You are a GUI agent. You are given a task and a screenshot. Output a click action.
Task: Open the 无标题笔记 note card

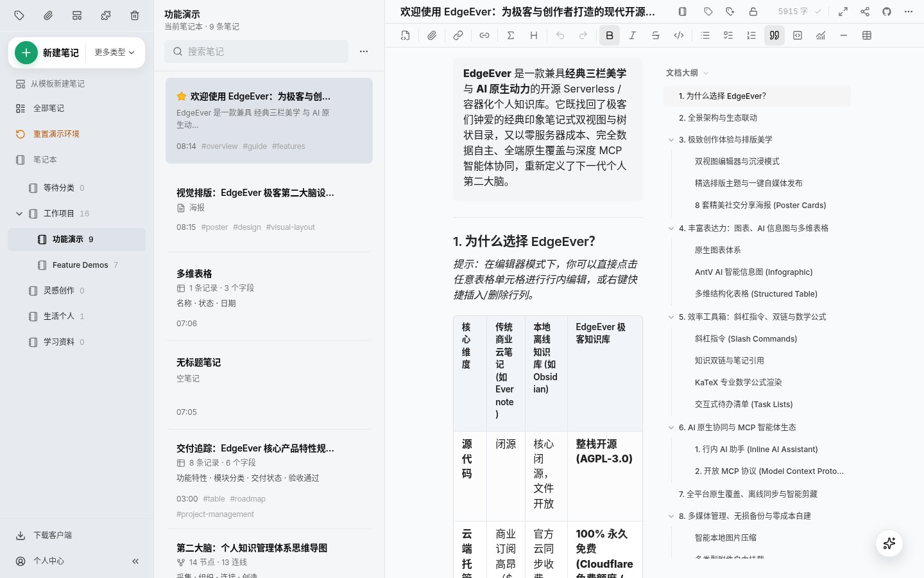pyautogui.click(x=269, y=387)
